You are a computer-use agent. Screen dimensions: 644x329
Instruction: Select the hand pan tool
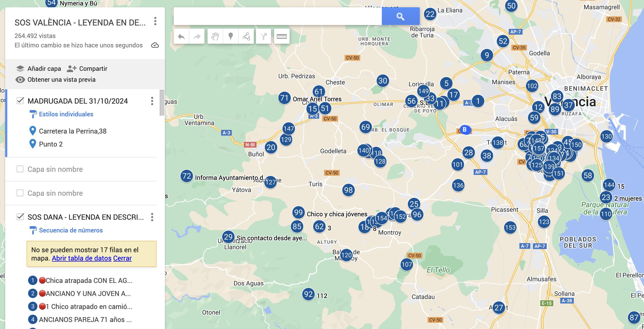(215, 36)
